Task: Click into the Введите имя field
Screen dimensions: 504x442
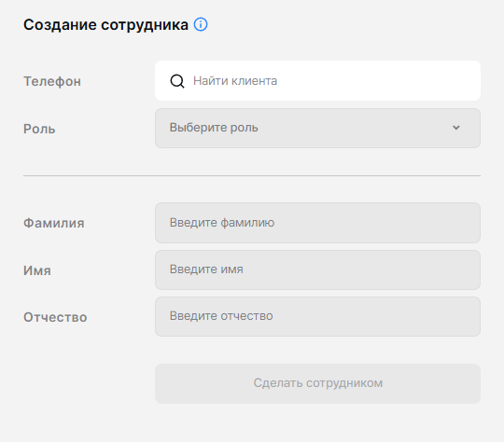Action: (317, 269)
